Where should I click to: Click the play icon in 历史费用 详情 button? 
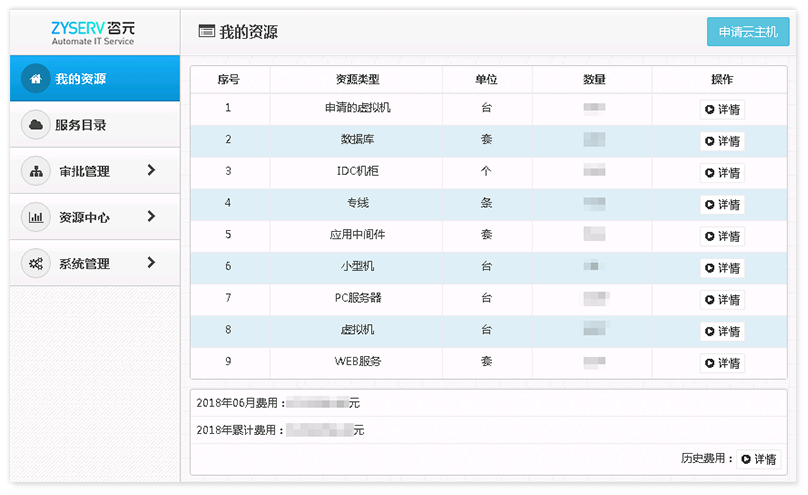coord(746,459)
